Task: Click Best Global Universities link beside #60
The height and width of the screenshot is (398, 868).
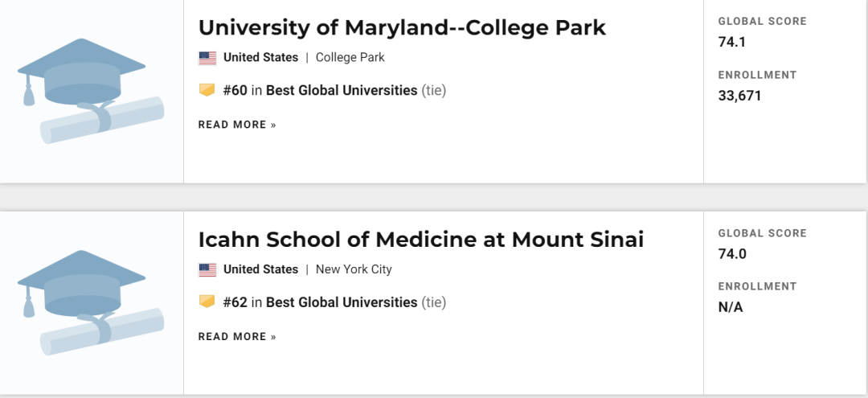Action: pos(342,91)
